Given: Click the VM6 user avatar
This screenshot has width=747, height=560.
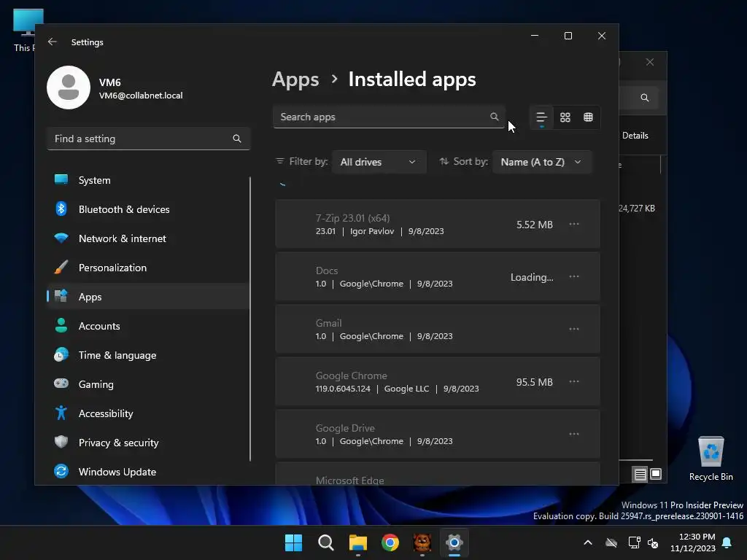Looking at the screenshot, I should tap(69, 87).
